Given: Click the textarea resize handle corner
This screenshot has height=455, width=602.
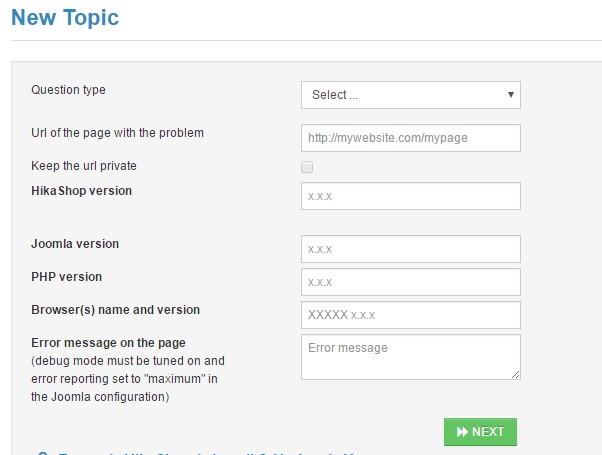Looking at the screenshot, I should click(x=516, y=375).
